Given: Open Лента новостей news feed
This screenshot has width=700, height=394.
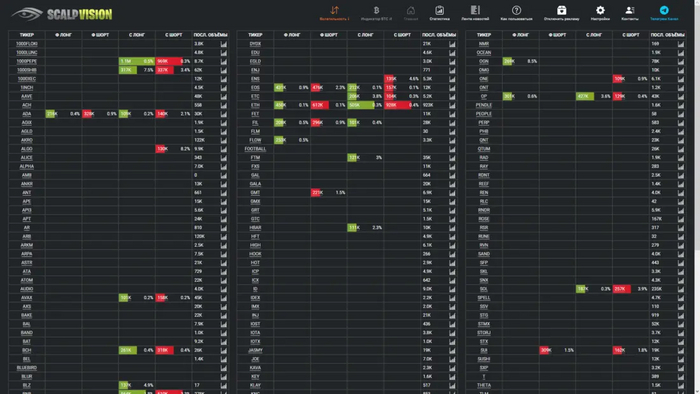Looking at the screenshot, I should tap(475, 12).
